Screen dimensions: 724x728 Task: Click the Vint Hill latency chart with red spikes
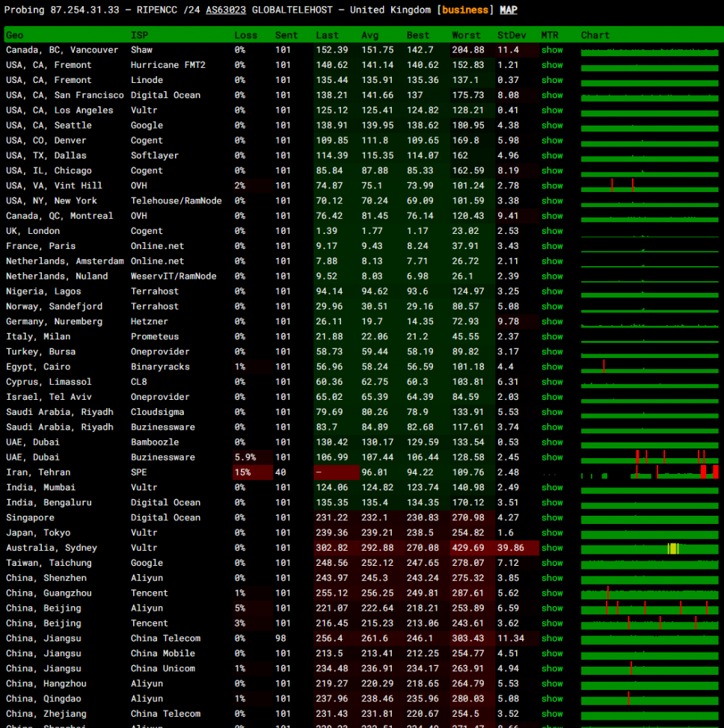click(650, 185)
